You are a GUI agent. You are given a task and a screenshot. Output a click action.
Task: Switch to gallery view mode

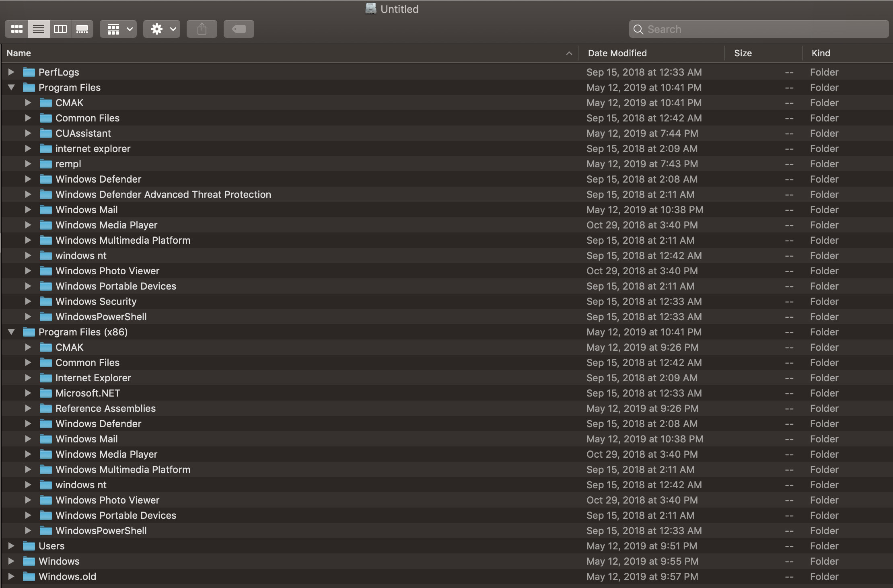coord(82,29)
